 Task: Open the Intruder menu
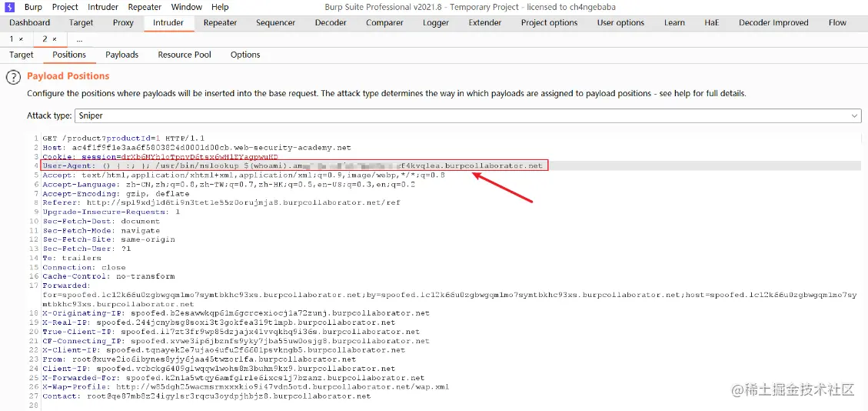(x=103, y=7)
